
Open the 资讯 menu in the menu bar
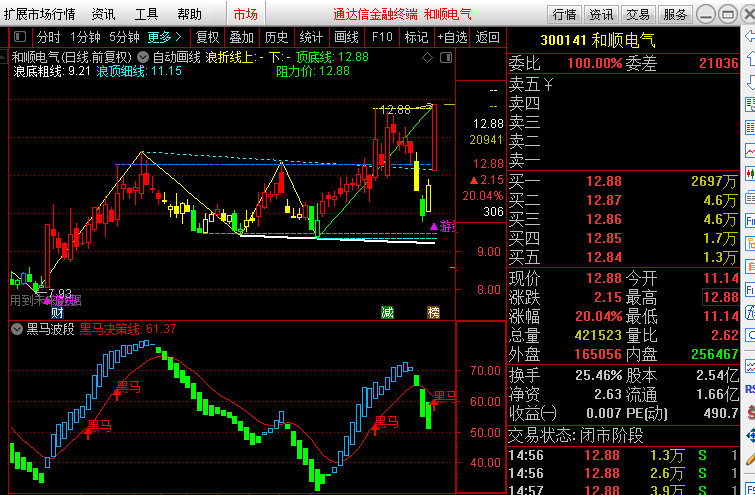pos(104,14)
